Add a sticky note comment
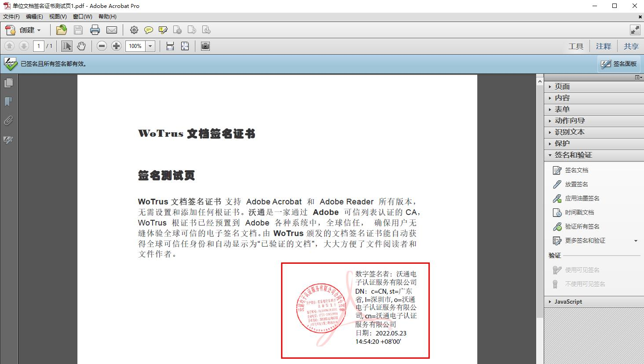Image resolution: width=644 pixels, height=364 pixels. coord(149,30)
